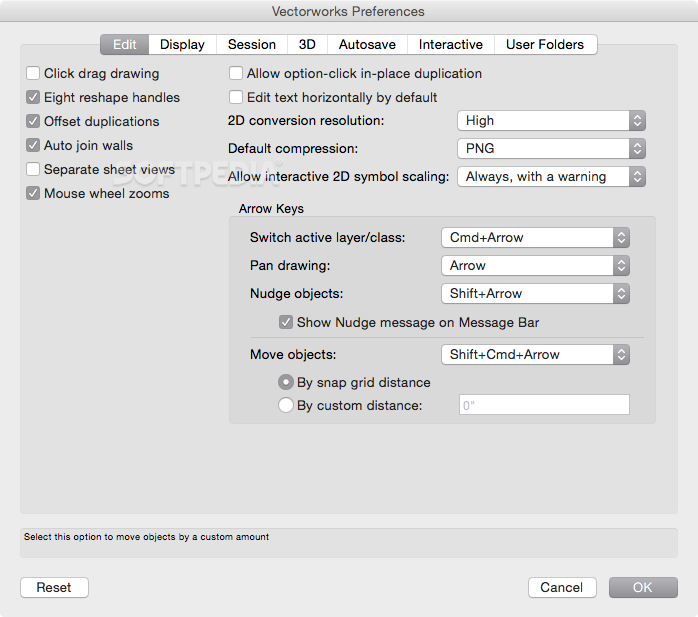The image size is (698, 617).
Task: Click the custom distance input field
Action: [x=544, y=405]
